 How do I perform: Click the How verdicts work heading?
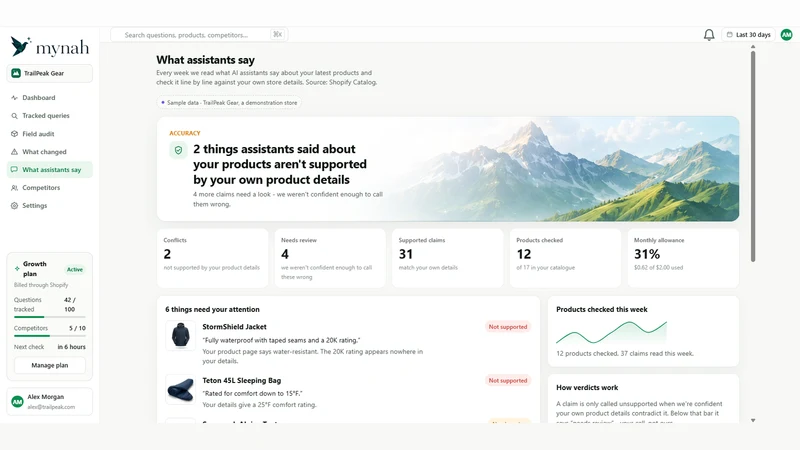[x=587, y=387]
